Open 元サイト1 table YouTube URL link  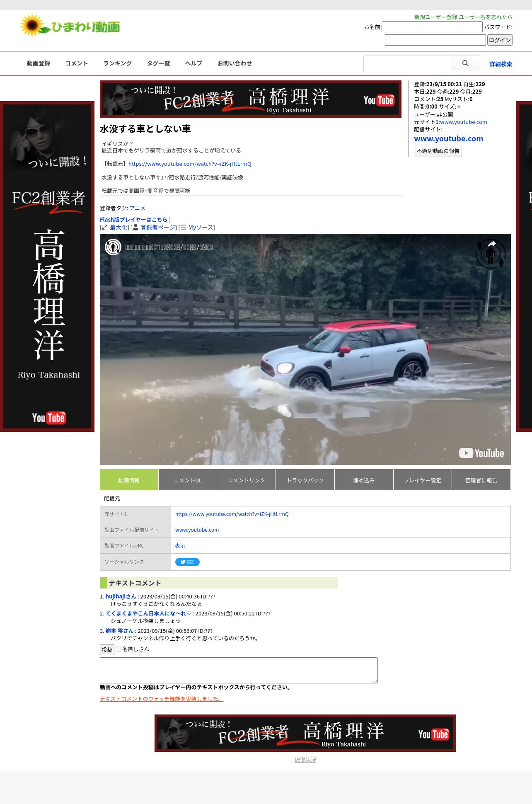click(x=232, y=514)
